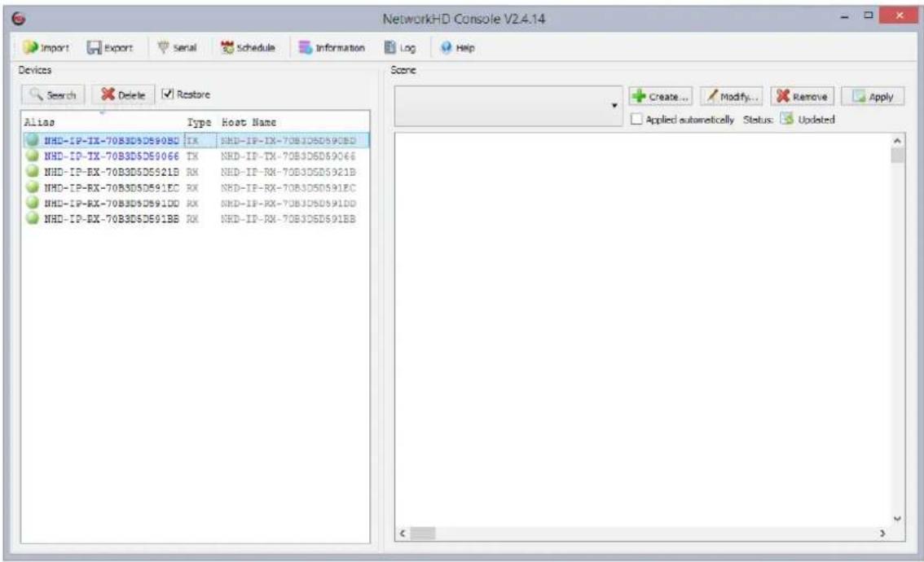Click host name cell NHD-IP-TX-70B3D5D59066
This screenshot has height=562, width=924.
coord(288,156)
